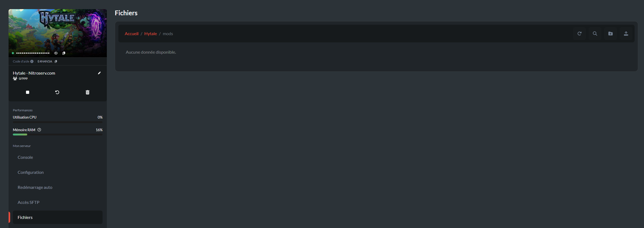Open Mémoire RAM help icon
The width and height of the screenshot is (644, 228).
[39, 130]
